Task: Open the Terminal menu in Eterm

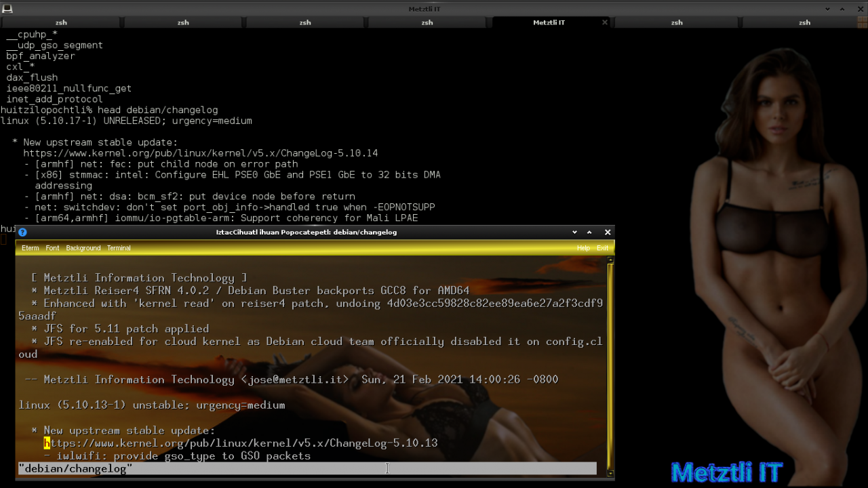Action: click(x=119, y=248)
